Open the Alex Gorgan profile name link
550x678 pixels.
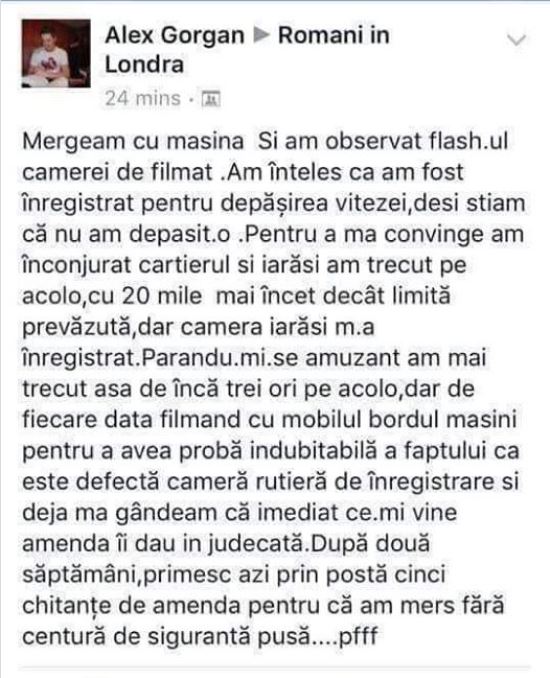(x=175, y=35)
